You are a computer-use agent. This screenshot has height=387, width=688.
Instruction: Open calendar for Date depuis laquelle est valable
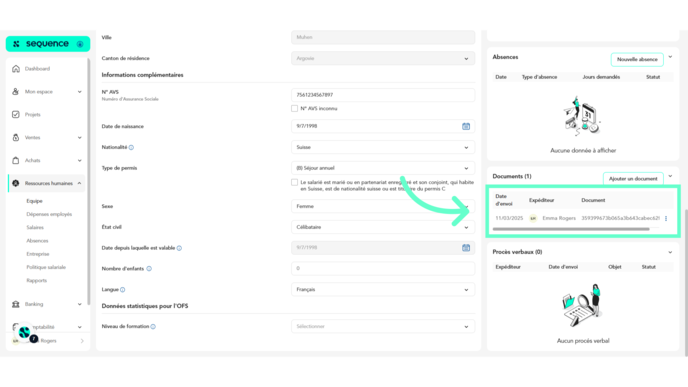(466, 248)
